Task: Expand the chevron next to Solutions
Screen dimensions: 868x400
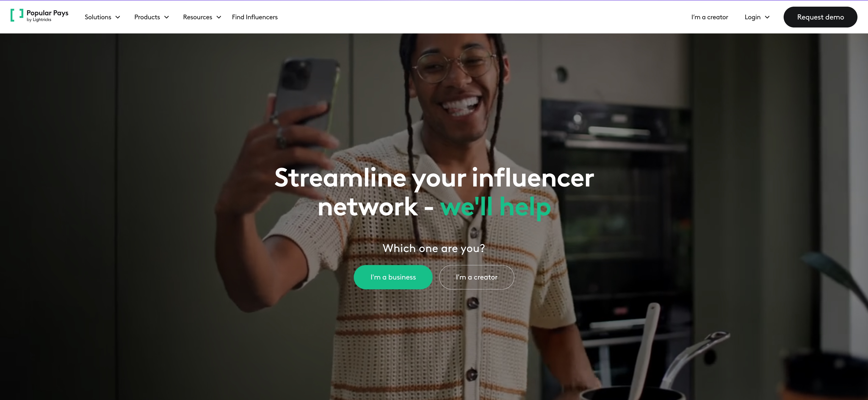Action: pos(118,17)
